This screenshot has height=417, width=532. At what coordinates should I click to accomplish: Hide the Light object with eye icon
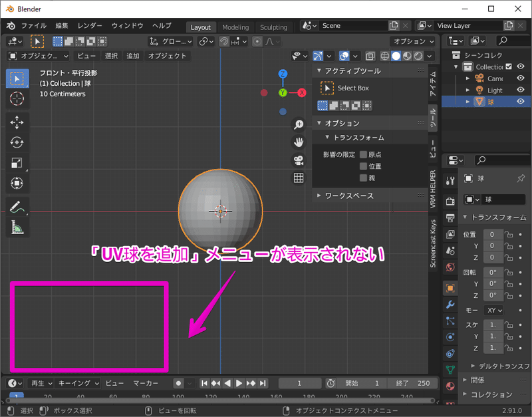(521, 90)
